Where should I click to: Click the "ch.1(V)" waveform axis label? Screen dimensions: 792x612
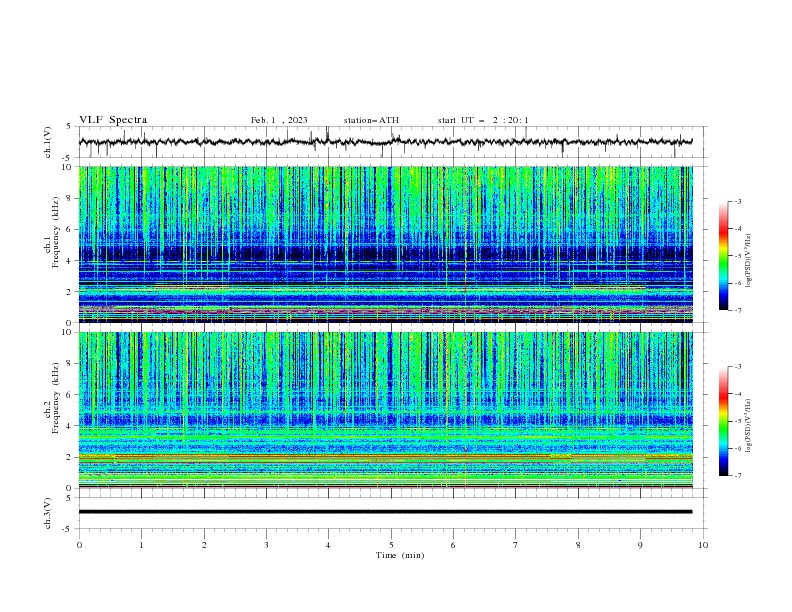48,142
